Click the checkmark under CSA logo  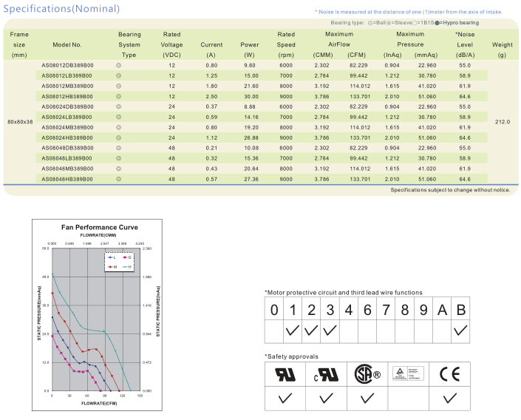367,398
